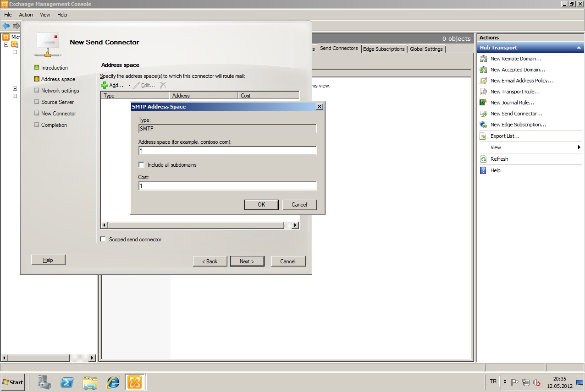Click the New Journal Rule icon

click(483, 103)
